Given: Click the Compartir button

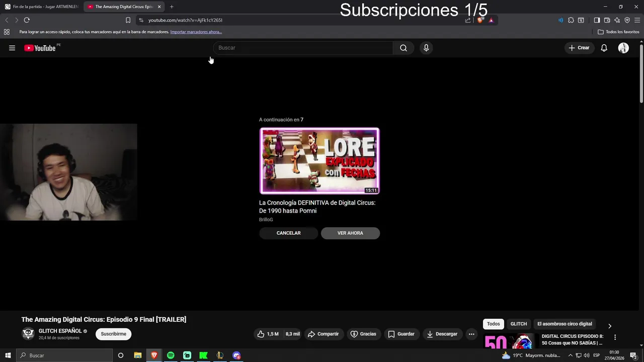Looking at the screenshot, I should [323, 334].
